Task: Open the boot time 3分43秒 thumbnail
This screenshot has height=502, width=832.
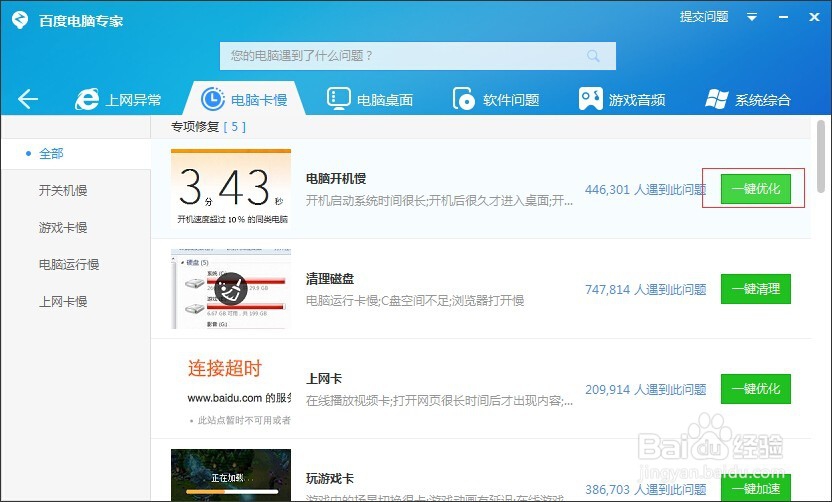Action: tap(231, 189)
